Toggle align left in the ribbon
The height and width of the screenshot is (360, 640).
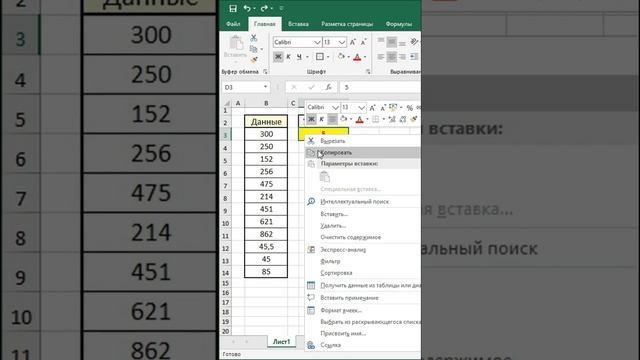[x=380, y=57]
